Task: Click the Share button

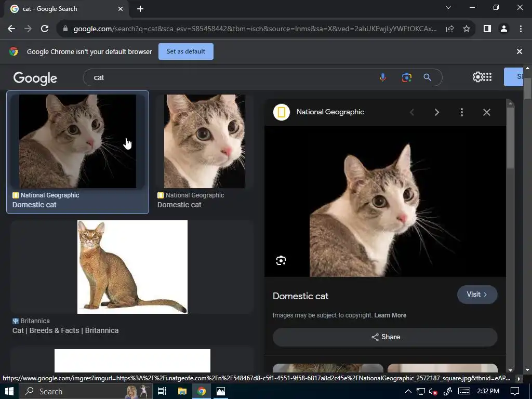Action: [385, 337]
